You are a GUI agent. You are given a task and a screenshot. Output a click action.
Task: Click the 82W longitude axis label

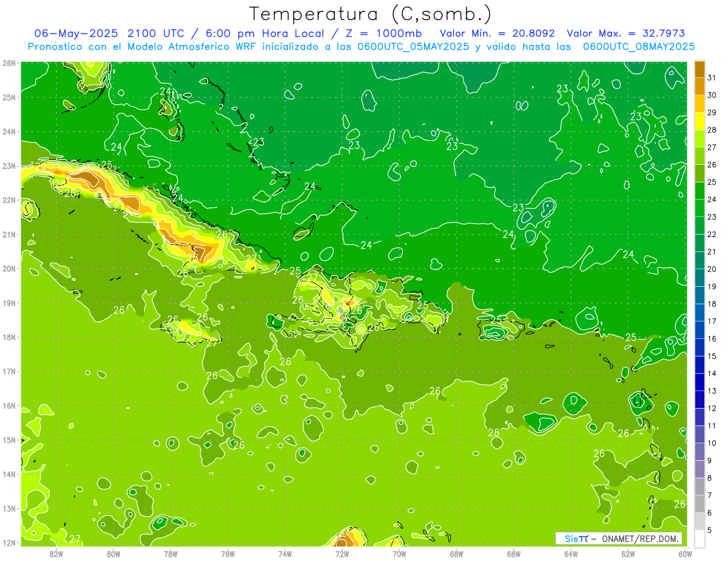click(x=56, y=554)
